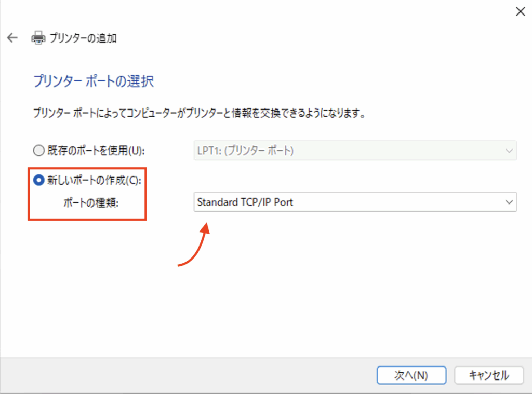Click the 次へ(N) button

click(411, 375)
